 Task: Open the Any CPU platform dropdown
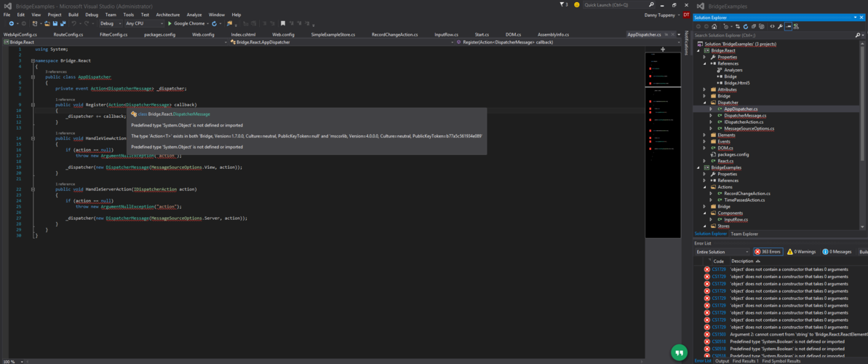144,23
